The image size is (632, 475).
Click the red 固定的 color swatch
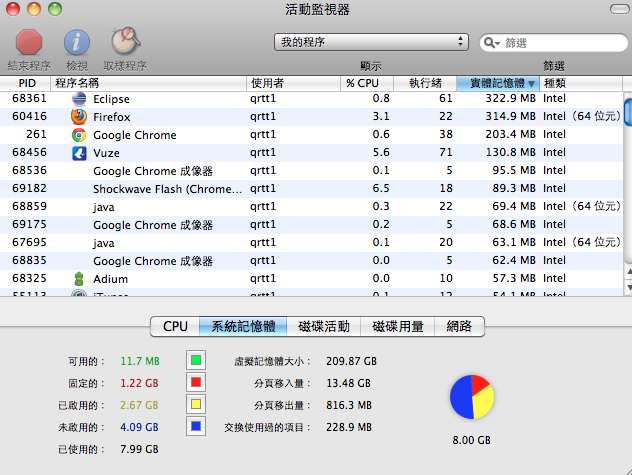click(x=196, y=382)
